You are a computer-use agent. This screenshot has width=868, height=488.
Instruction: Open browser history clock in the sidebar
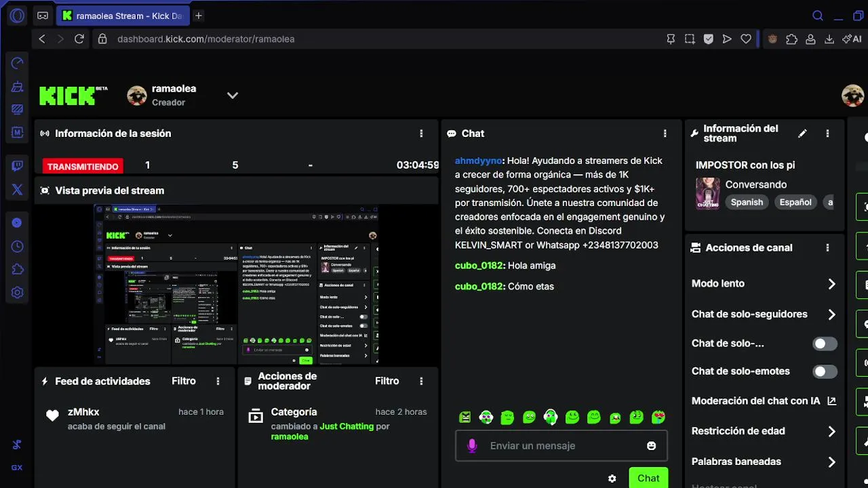coord(18,247)
